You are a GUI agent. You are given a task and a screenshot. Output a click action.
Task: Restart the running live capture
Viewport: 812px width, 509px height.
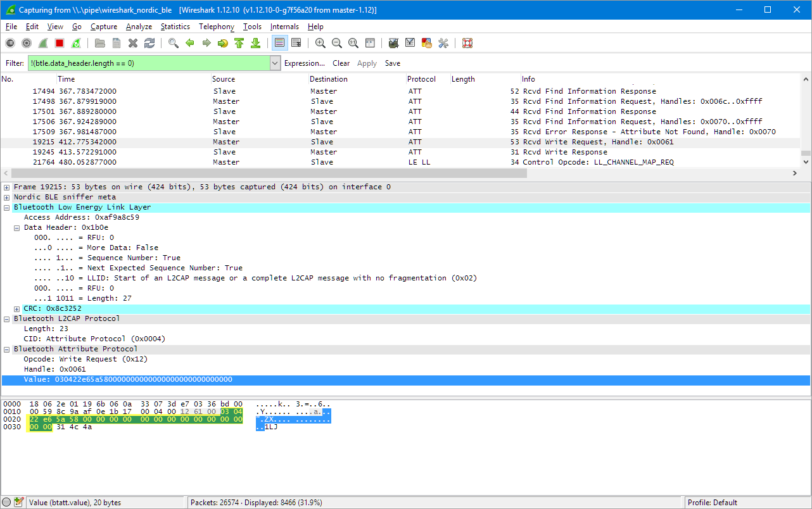(76, 43)
